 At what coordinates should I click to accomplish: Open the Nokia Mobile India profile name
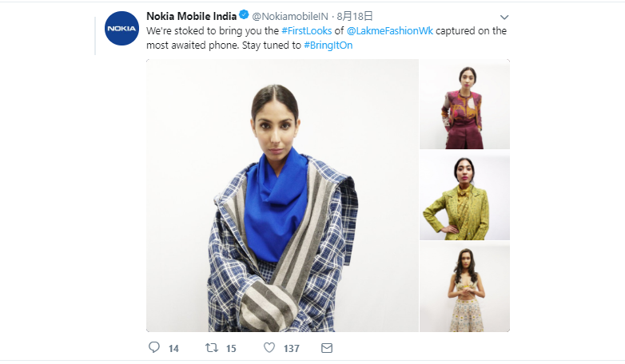pos(191,16)
